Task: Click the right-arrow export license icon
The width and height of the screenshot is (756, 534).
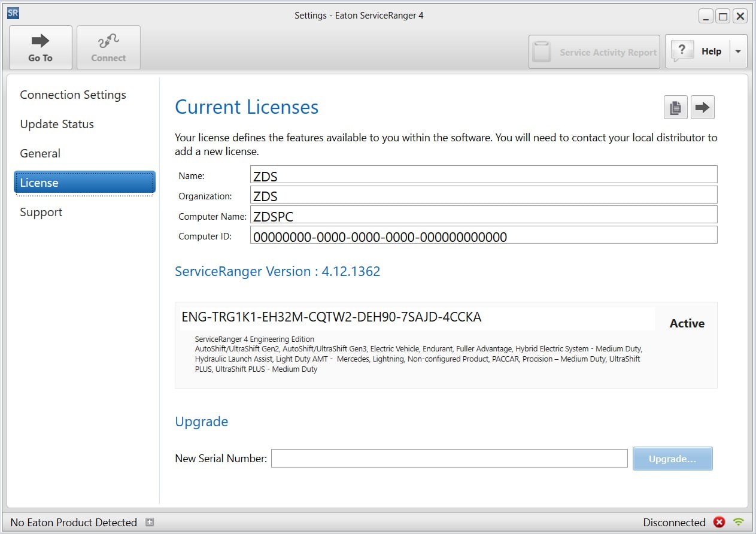Action: [x=703, y=108]
